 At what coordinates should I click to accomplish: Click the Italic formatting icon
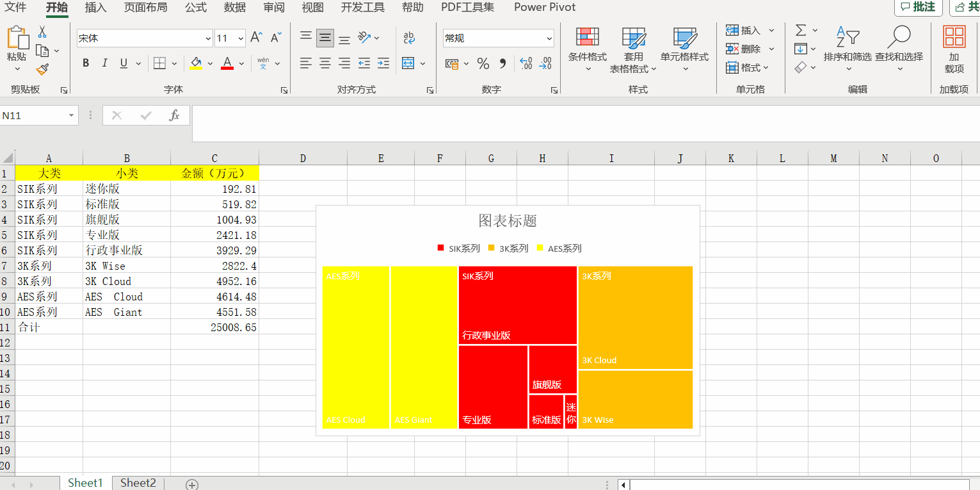click(x=104, y=63)
